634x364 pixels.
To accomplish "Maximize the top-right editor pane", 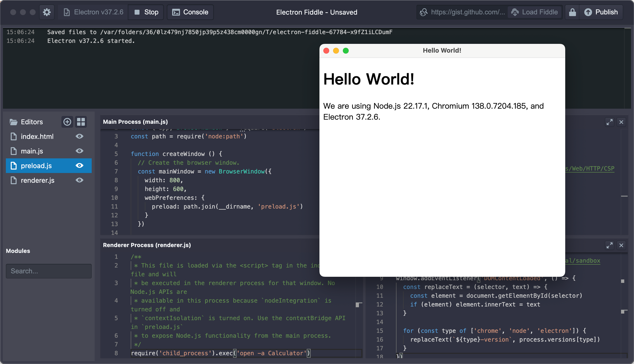I will pos(609,122).
